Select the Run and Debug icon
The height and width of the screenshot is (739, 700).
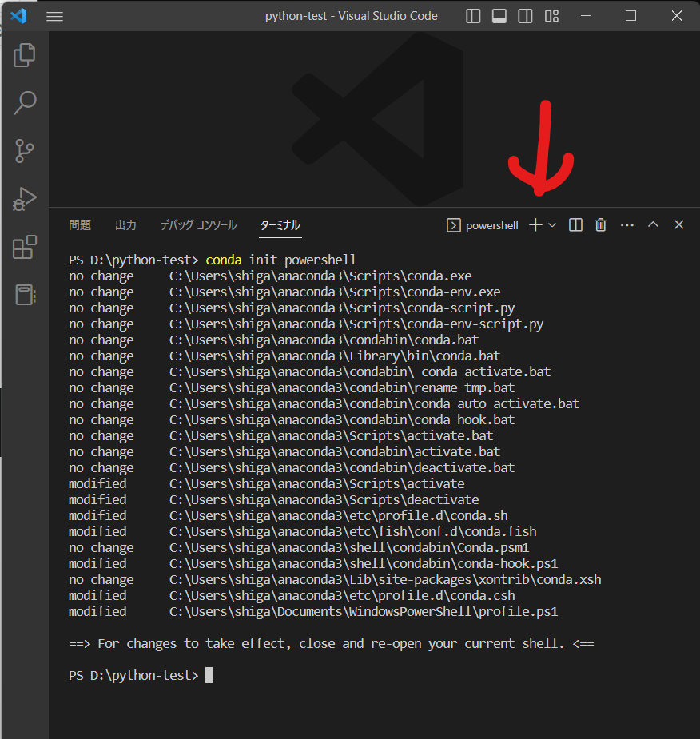24,199
